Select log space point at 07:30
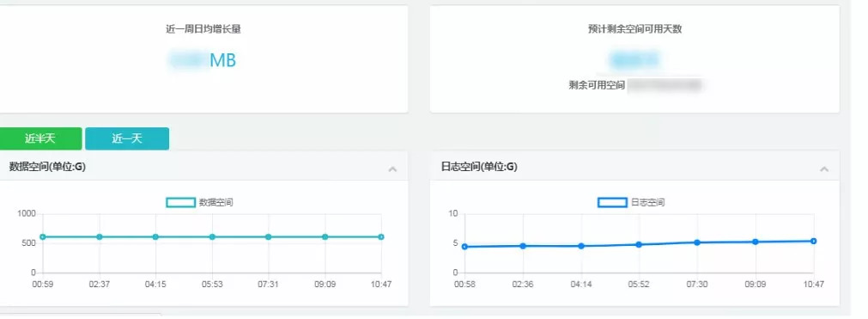This screenshot has width=868, height=319. point(697,242)
